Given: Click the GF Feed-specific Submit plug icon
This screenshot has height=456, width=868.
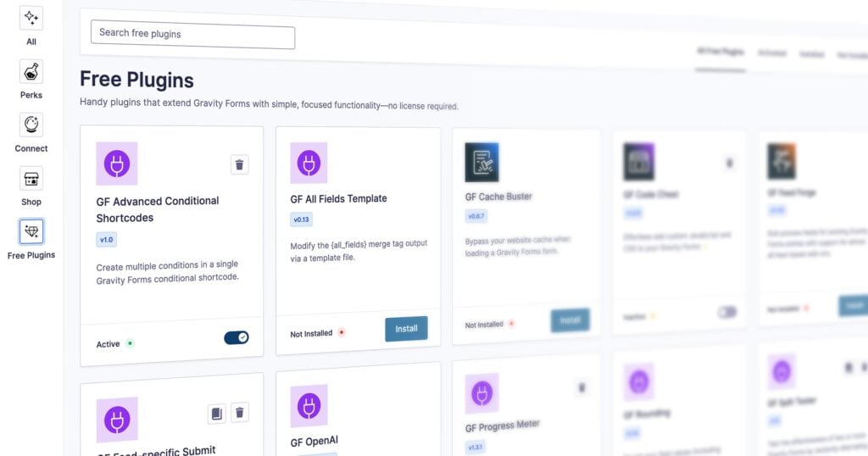Looking at the screenshot, I should point(117,420).
